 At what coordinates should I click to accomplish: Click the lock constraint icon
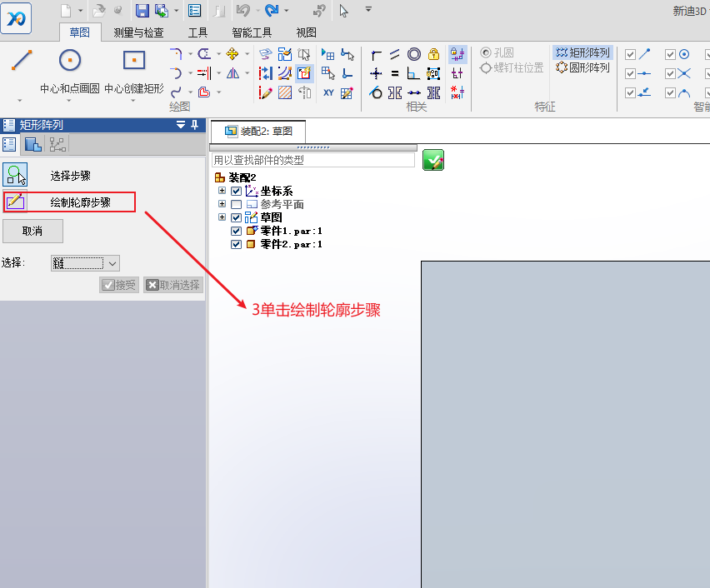433,54
